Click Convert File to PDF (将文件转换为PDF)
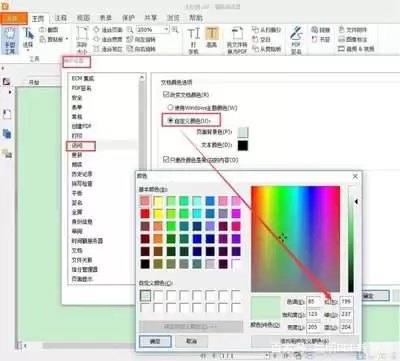The width and height of the screenshot is (400, 361). point(237,41)
